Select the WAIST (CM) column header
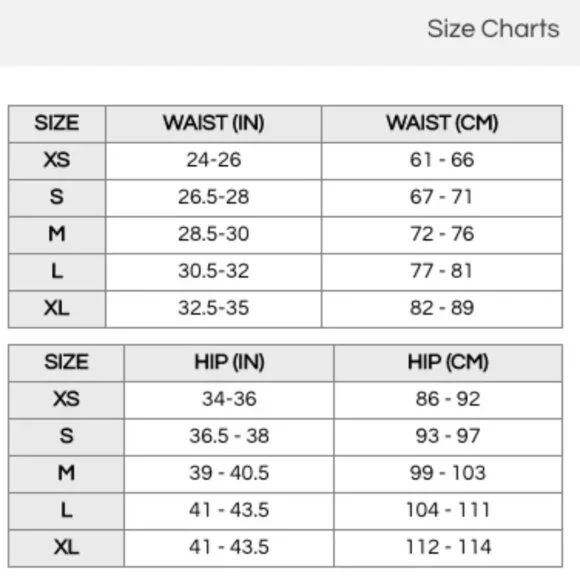580x580 pixels. coord(442,123)
